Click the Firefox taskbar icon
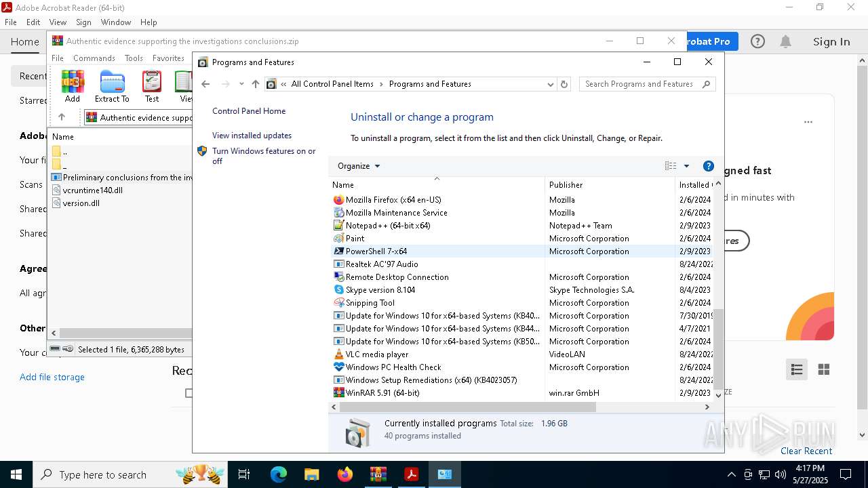 click(345, 474)
